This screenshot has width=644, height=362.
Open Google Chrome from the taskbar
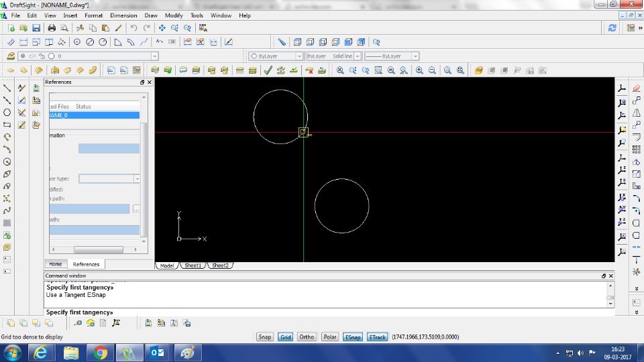(100, 353)
